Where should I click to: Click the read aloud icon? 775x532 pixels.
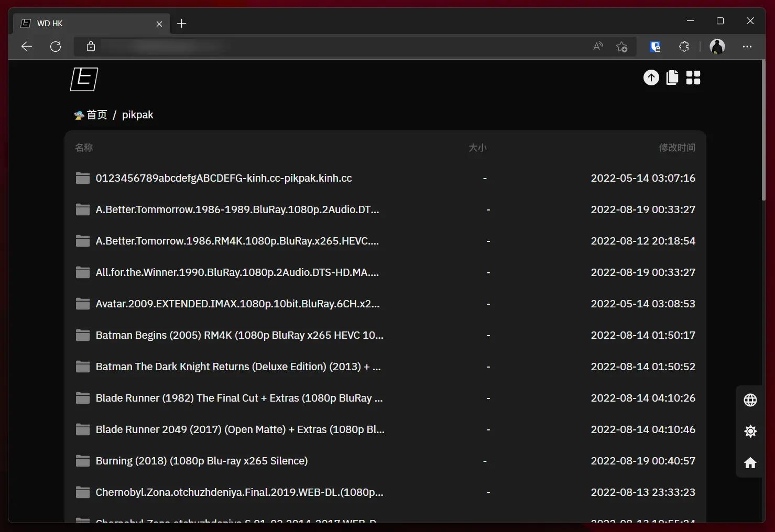point(598,47)
